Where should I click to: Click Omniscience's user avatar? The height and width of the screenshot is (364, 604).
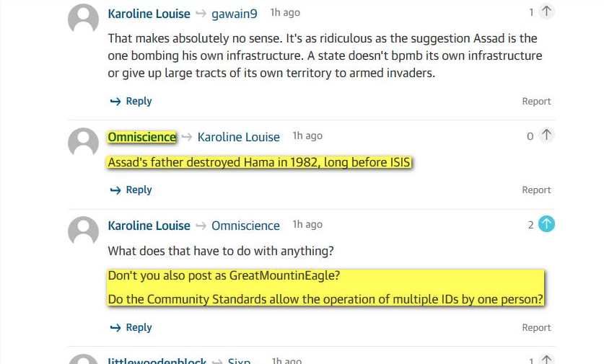pyautogui.click(x=83, y=142)
